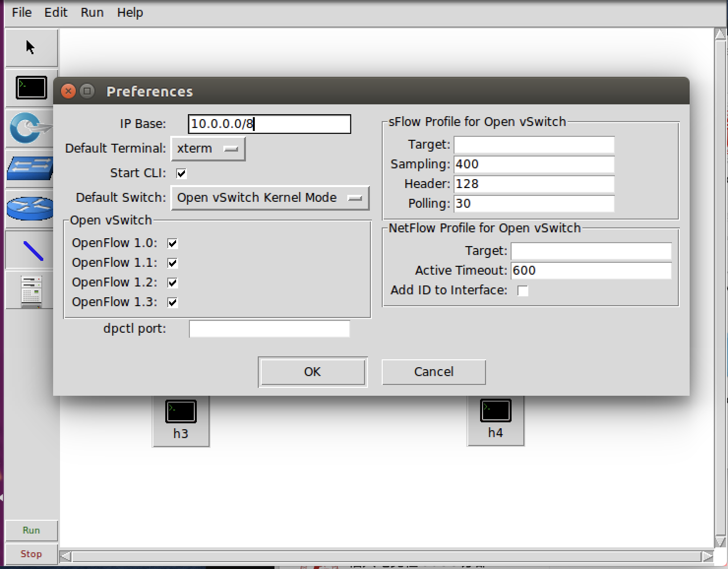Image resolution: width=728 pixels, height=569 pixels.
Task: Uncheck OpenFlow 1.1
Action: 173,263
